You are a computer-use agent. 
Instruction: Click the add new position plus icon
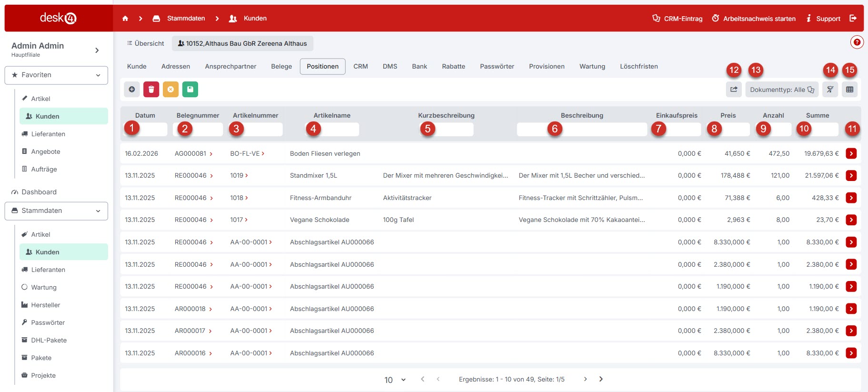tap(132, 90)
